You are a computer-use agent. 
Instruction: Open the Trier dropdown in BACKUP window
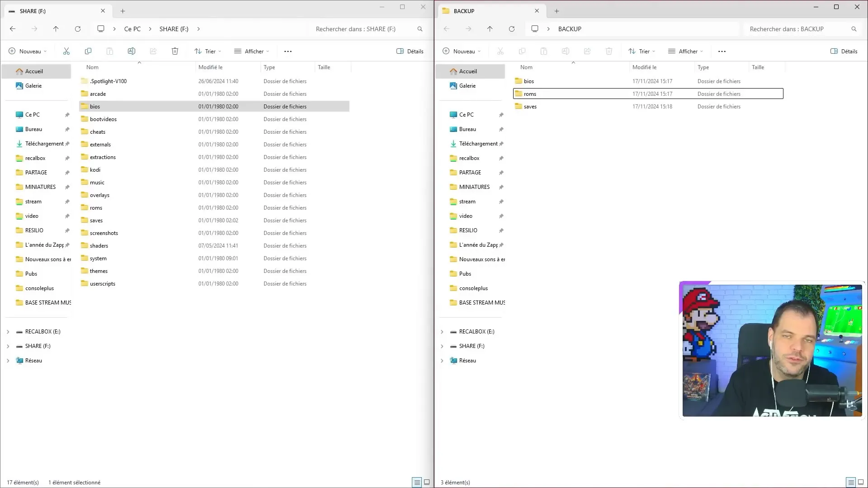pos(642,51)
